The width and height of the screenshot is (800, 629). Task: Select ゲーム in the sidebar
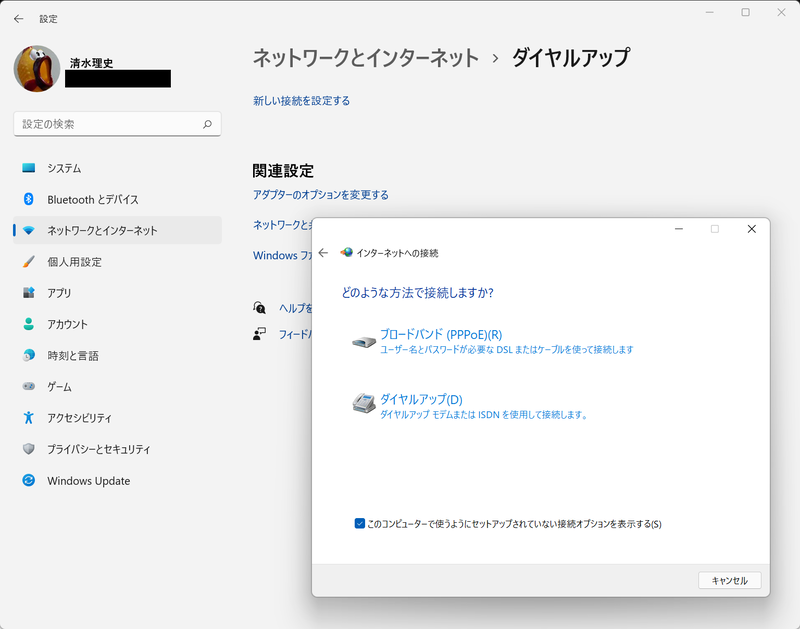point(117,386)
